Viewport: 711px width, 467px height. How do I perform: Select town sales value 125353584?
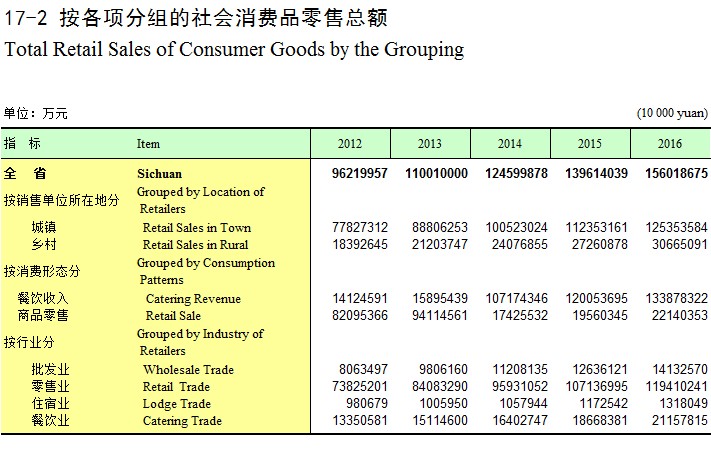[x=677, y=227]
